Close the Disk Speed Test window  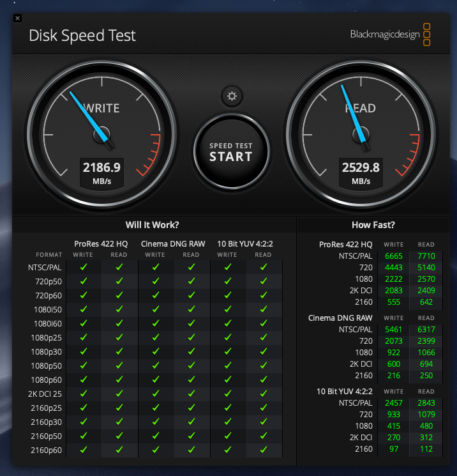click(17, 19)
